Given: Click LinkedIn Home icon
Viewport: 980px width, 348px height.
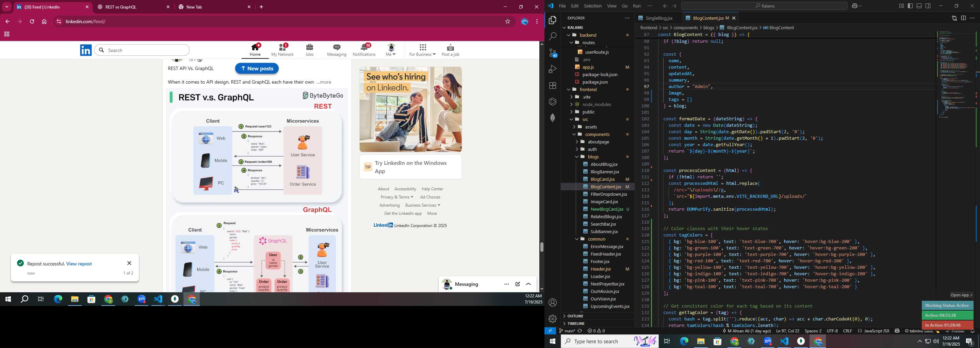Looking at the screenshot, I should click(x=255, y=50).
